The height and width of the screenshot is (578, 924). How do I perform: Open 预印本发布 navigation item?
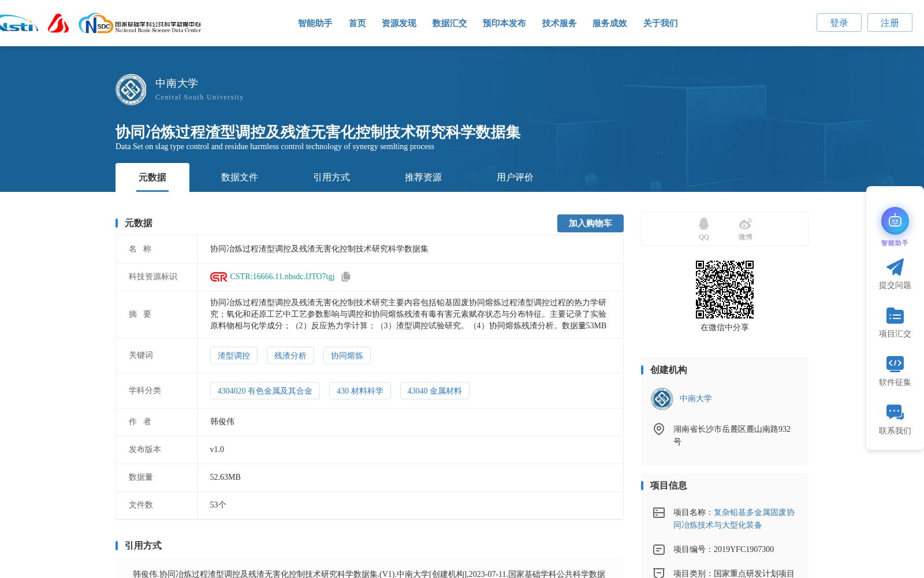504,23
